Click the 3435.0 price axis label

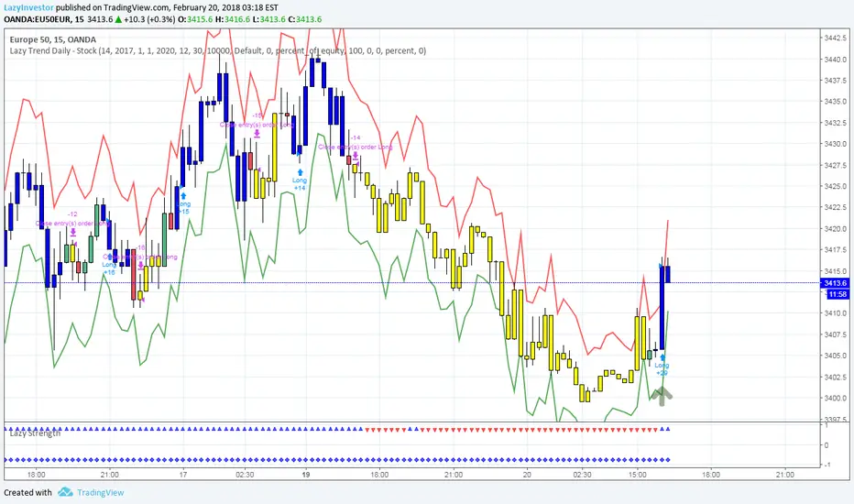tap(836, 102)
